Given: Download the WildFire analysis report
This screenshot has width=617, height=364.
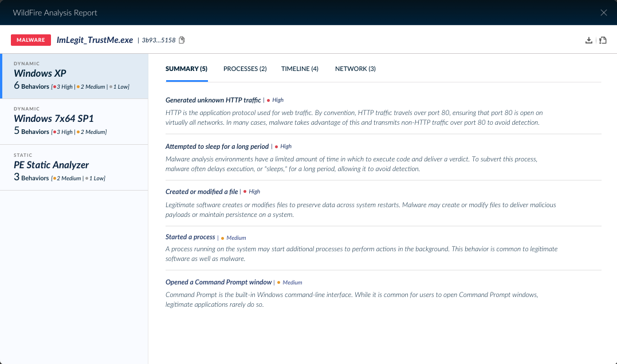Looking at the screenshot, I should (589, 40).
